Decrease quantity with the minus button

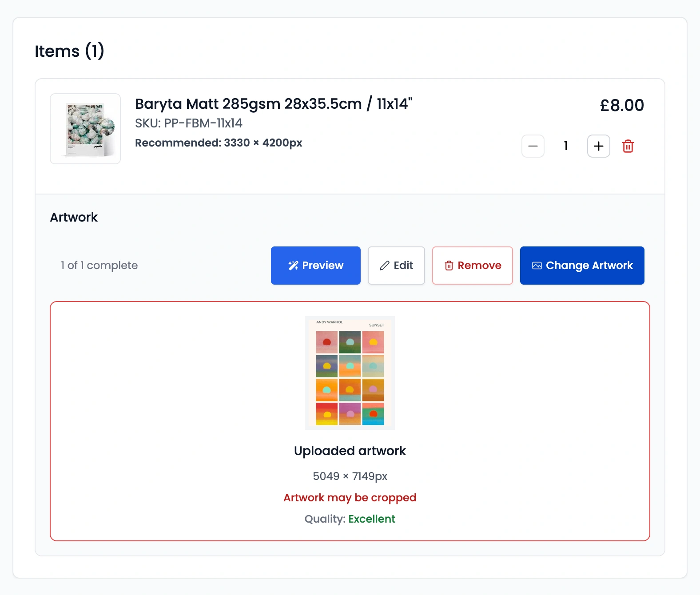[x=533, y=146]
